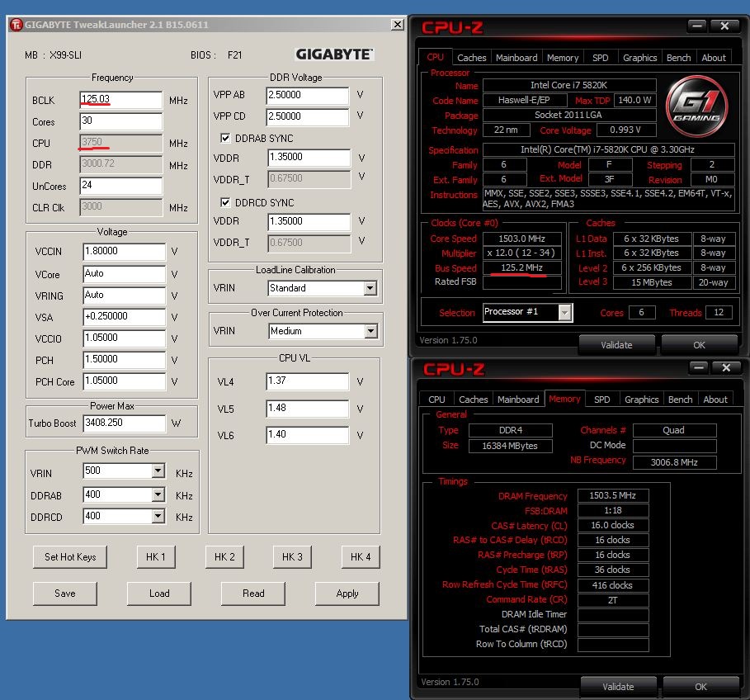The width and height of the screenshot is (750, 700).
Task: Open About tab in upper CPU-Z window
Action: (714, 58)
